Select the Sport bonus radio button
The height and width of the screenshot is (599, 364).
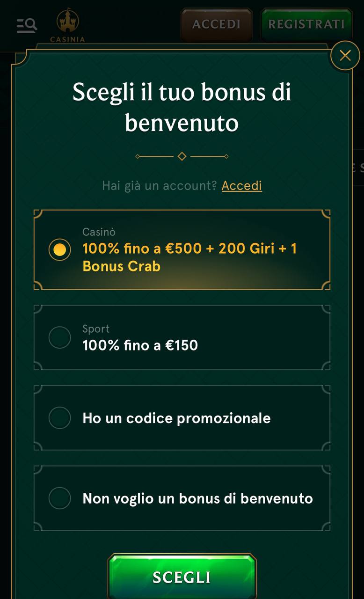(60, 337)
